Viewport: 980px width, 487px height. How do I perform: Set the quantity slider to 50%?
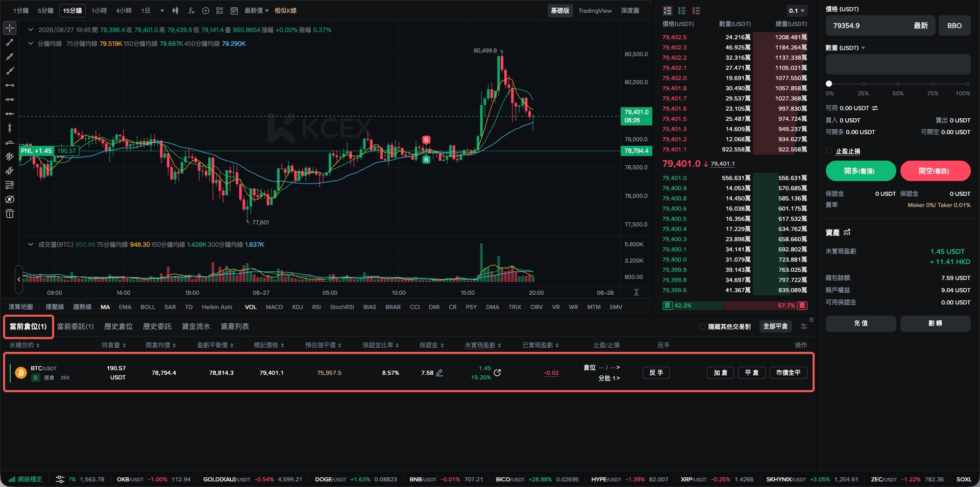pos(898,84)
